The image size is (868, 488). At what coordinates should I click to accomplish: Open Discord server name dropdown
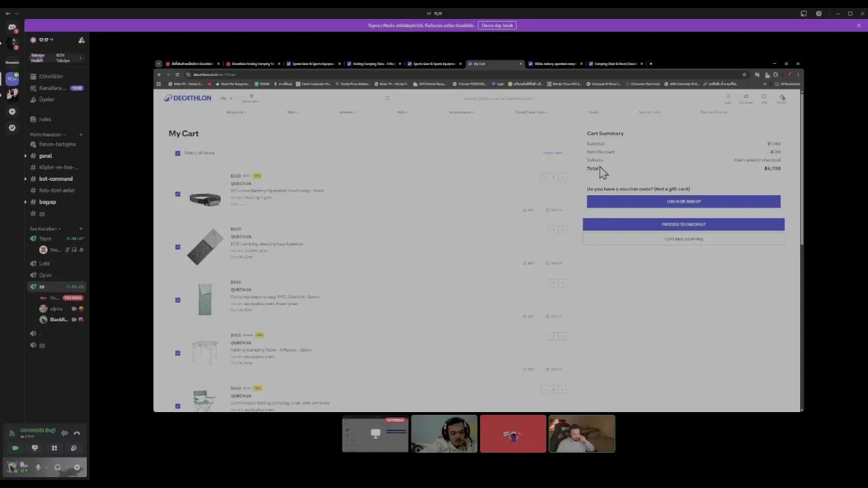(45, 40)
